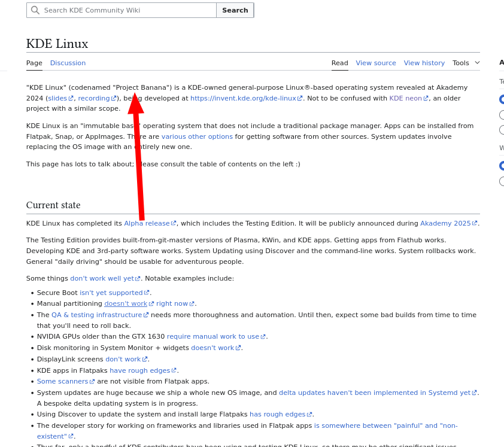Open the View source tab
504x447 pixels.
(x=376, y=63)
